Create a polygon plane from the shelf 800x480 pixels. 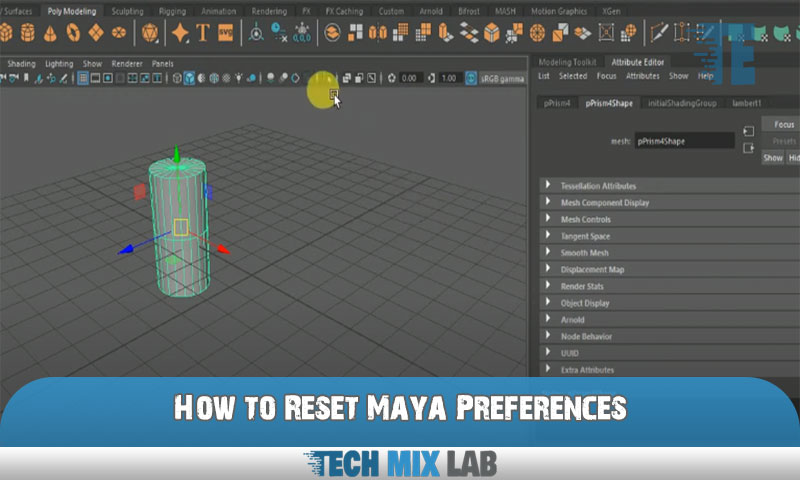point(96,33)
